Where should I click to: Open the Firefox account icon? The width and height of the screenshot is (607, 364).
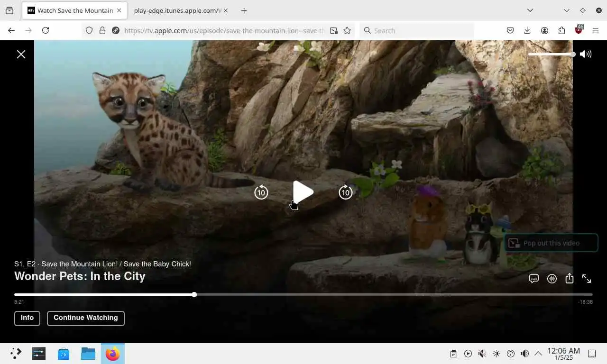point(544,30)
